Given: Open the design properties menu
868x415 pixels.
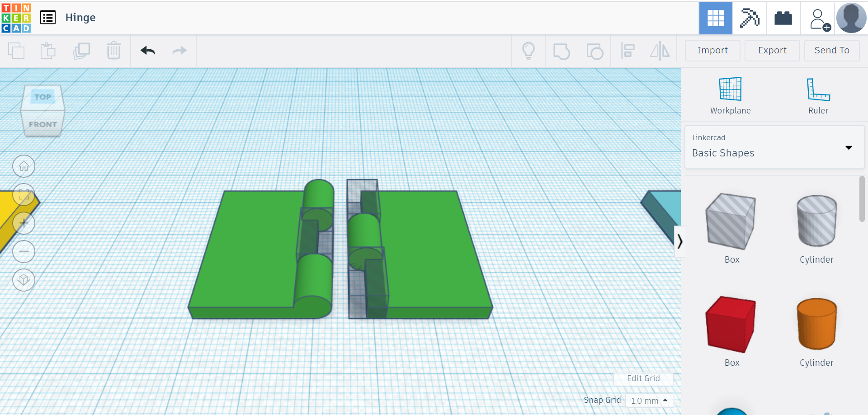Looking at the screenshot, I should [47, 18].
